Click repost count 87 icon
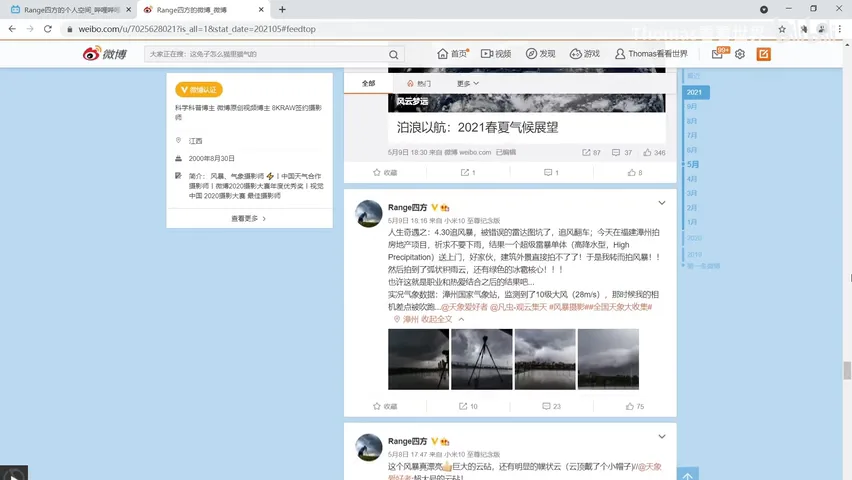852x480 pixels. pos(591,153)
